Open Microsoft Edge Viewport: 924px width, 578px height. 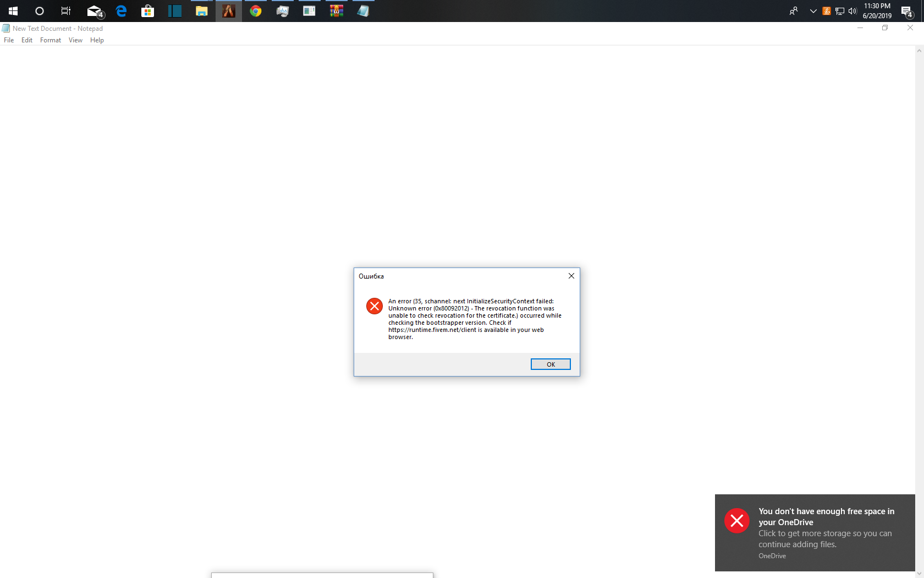[121, 11]
